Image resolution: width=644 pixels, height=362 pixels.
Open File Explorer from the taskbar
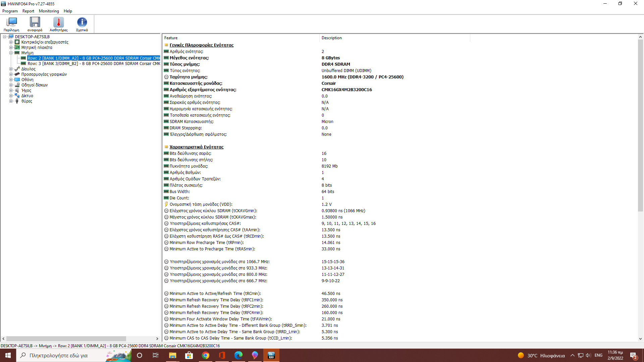click(173, 355)
